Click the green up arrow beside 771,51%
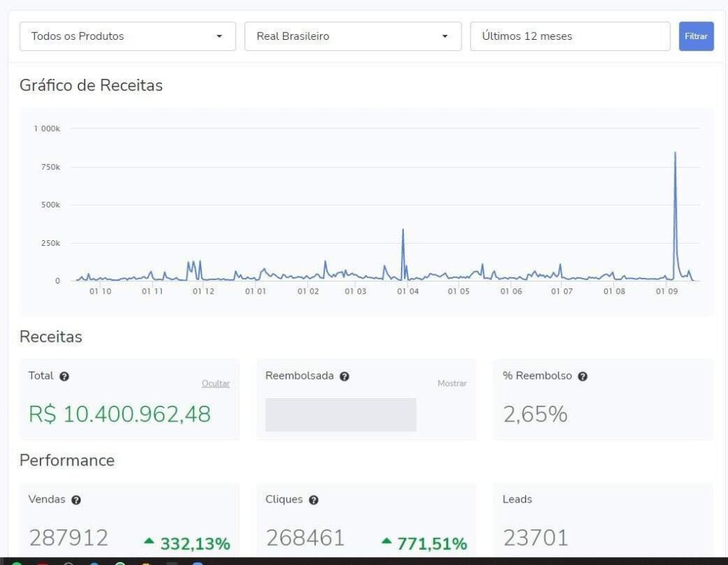This screenshot has height=565, width=728. (386, 542)
